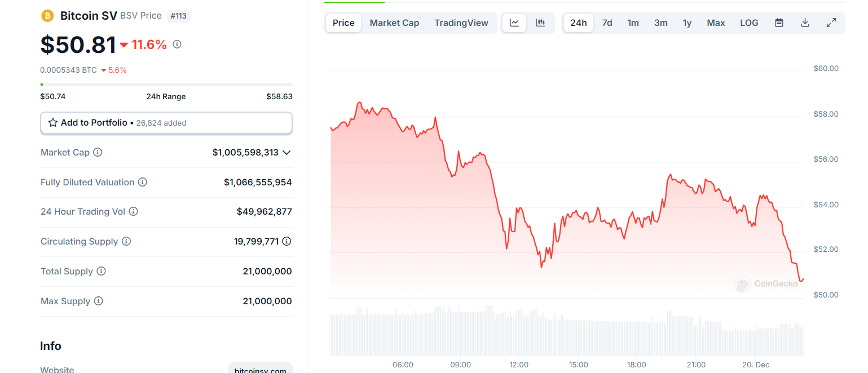868x373 pixels.
Task: Open the TradingView tab
Action: pyautogui.click(x=461, y=23)
